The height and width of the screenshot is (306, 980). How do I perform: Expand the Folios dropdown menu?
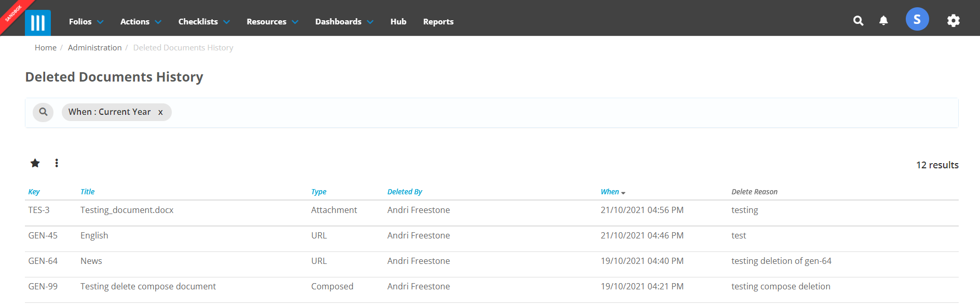[x=86, y=21]
